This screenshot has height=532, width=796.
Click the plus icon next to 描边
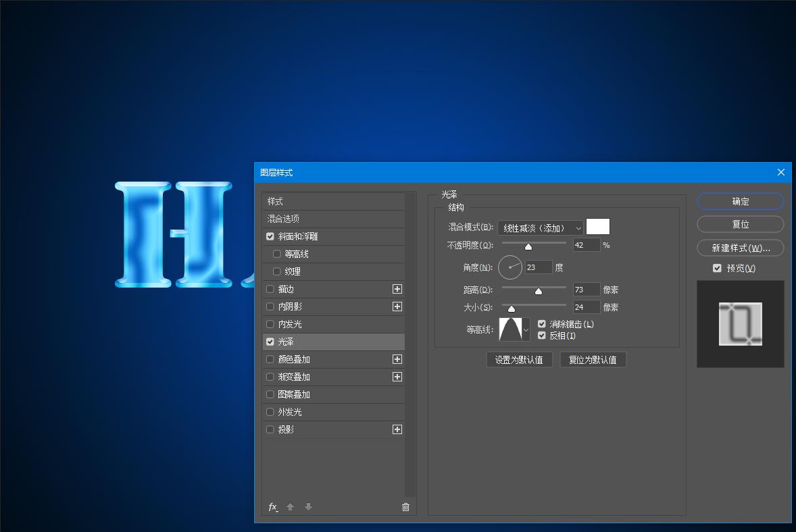[x=397, y=289]
